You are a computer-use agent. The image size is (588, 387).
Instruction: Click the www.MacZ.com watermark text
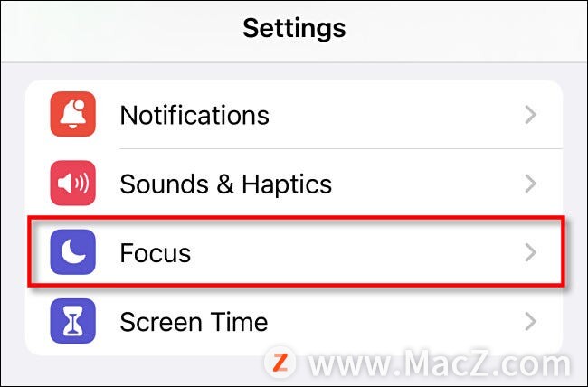440,363
